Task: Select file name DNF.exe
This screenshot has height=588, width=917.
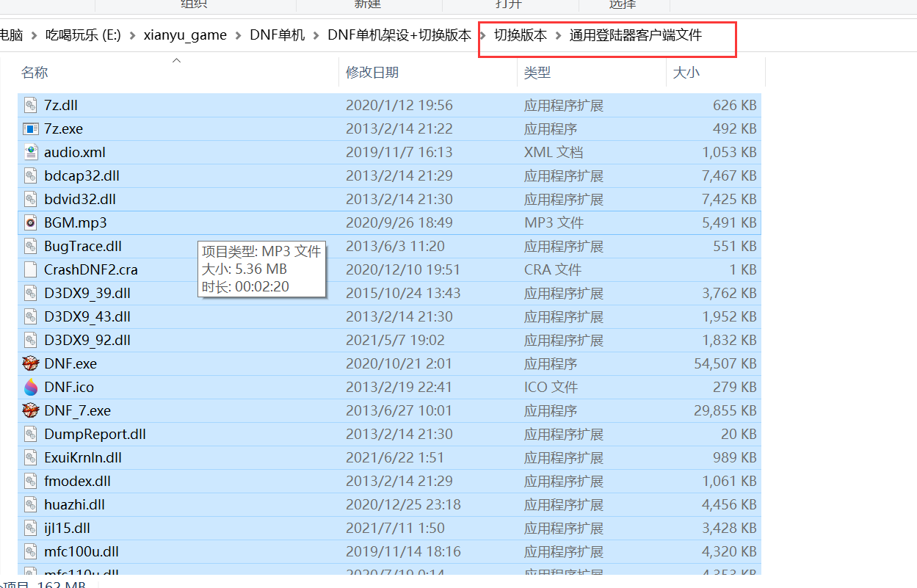Action: (x=70, y=363)
